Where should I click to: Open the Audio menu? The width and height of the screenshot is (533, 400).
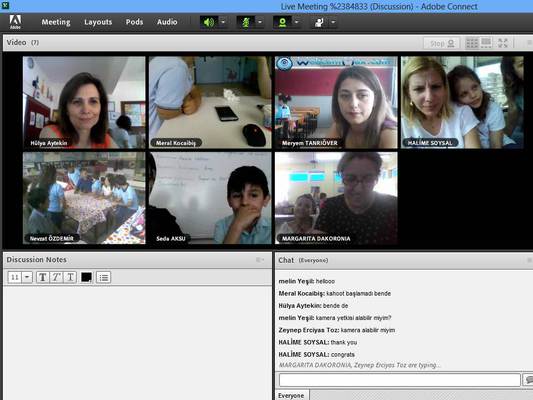(167, 22)
